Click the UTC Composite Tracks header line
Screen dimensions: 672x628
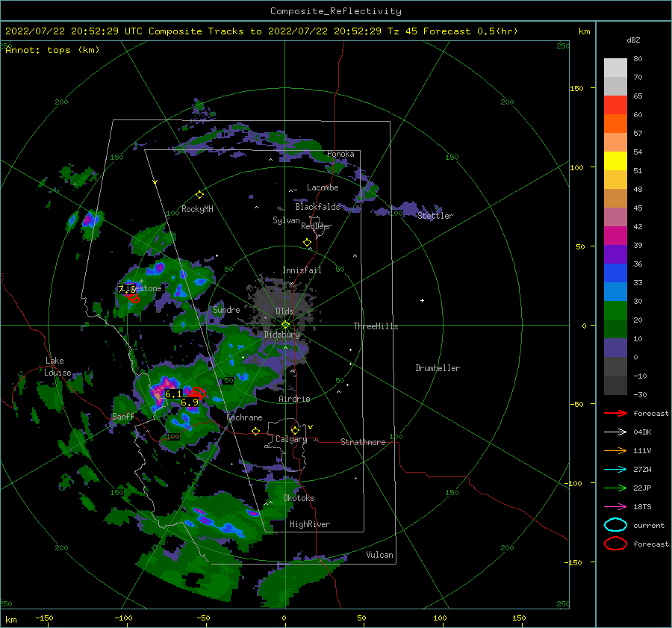tap(261, 31)
